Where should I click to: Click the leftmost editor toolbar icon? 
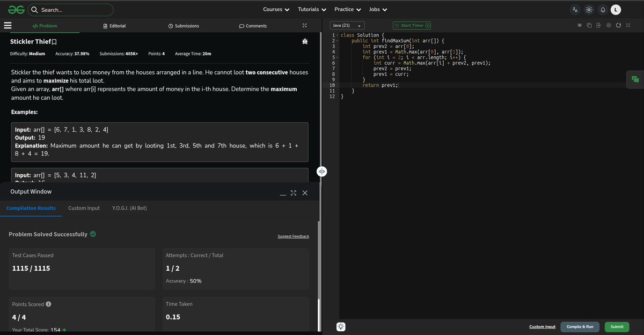(579, 25)
